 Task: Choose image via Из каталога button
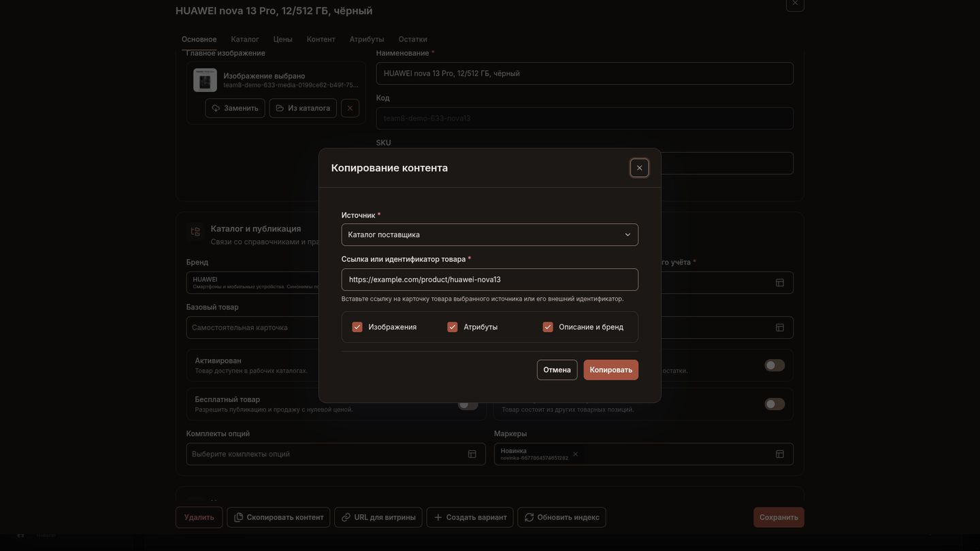pyautogui.click(x=303, y=108)
